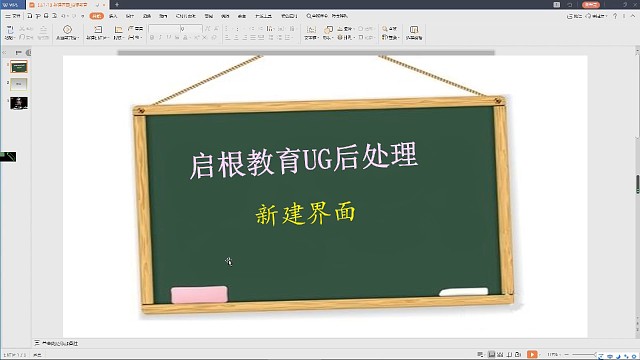Image resolution: width=640 pixels, height=360 pixels.
Task: Select the Home ribbon tab
Action: tap(97, 16)
